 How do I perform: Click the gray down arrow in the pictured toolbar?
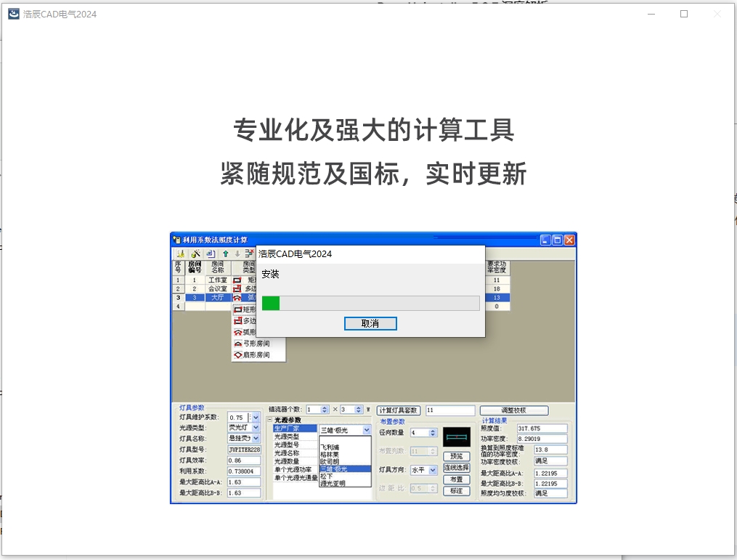click(237, 254)
